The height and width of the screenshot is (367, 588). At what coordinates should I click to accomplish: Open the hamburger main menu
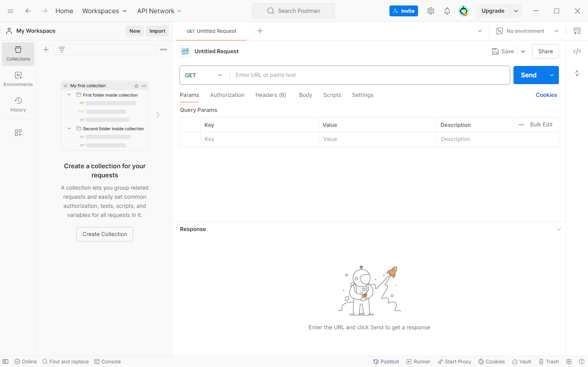[10, 11]
